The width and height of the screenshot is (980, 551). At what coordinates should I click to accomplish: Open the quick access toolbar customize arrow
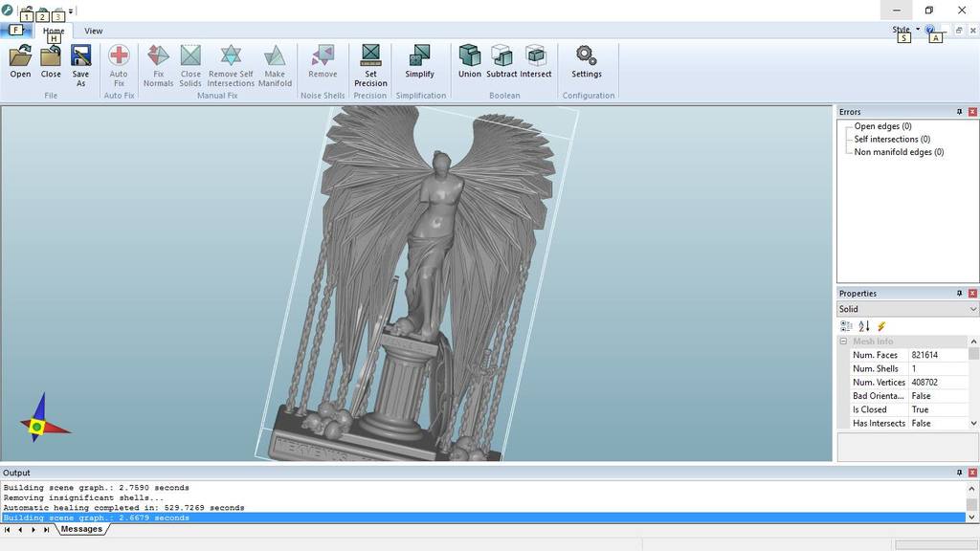pos(71,11)
